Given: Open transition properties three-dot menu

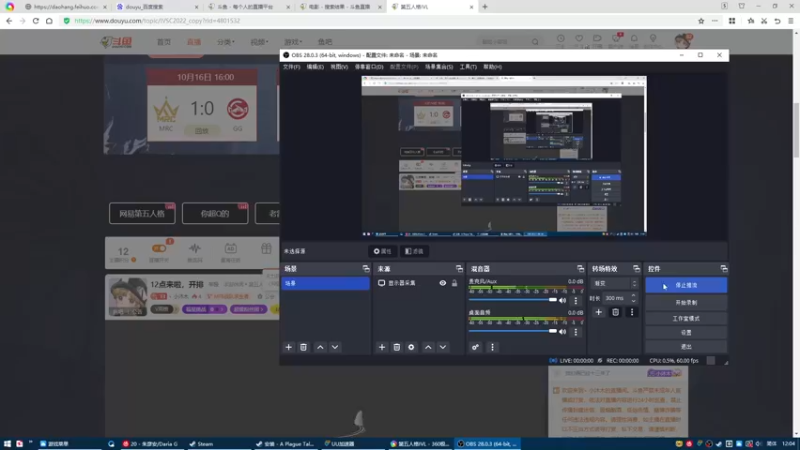Looking at the screenshot, I should [632, 312].
